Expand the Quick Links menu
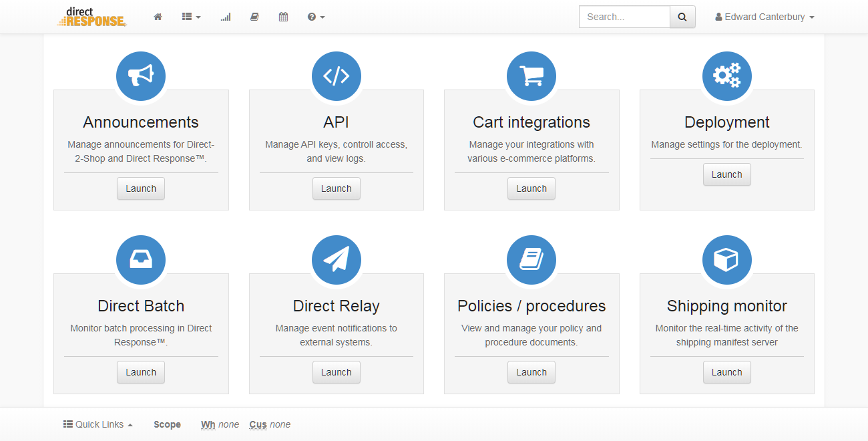Image resolution: width=868 pixels, height=441 pixels. [x=98, y=424]
